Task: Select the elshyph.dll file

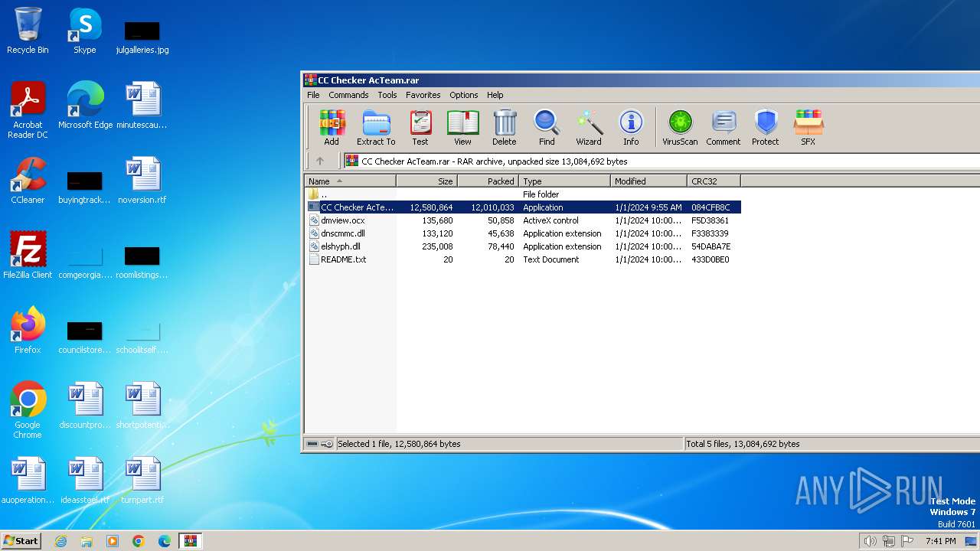Action: (x=523, y=246)
